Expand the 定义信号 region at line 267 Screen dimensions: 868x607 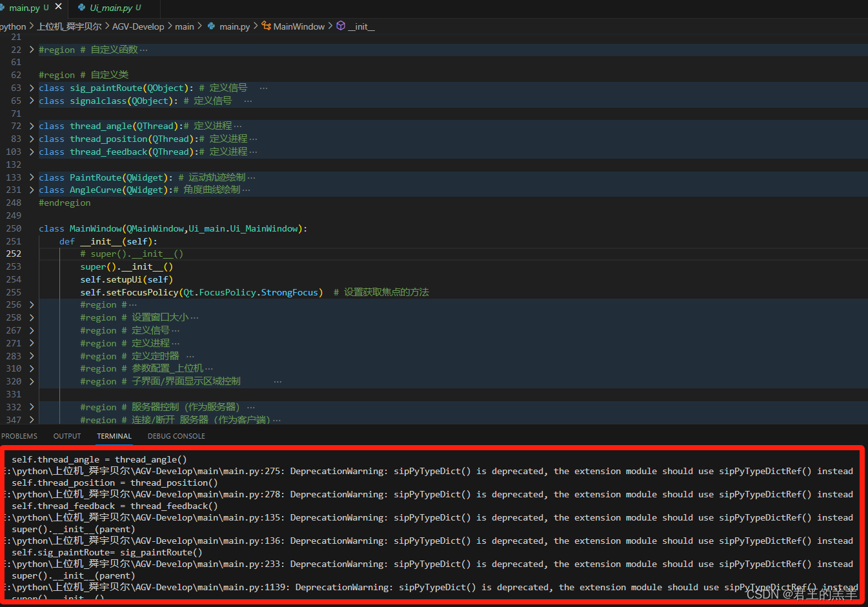(30, 330)
